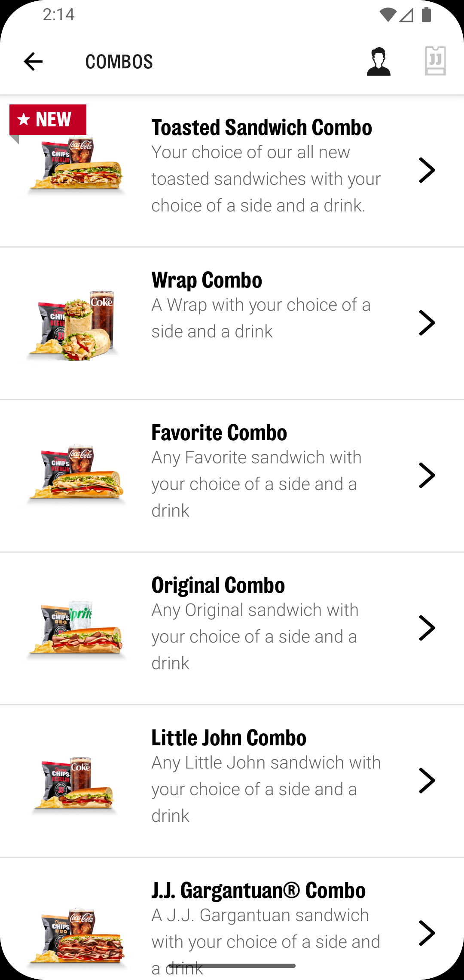The width and height of the screenshot is (464, 980).
Task: Open J.J. Gargantuan Combo arrow
Action: 427,933
